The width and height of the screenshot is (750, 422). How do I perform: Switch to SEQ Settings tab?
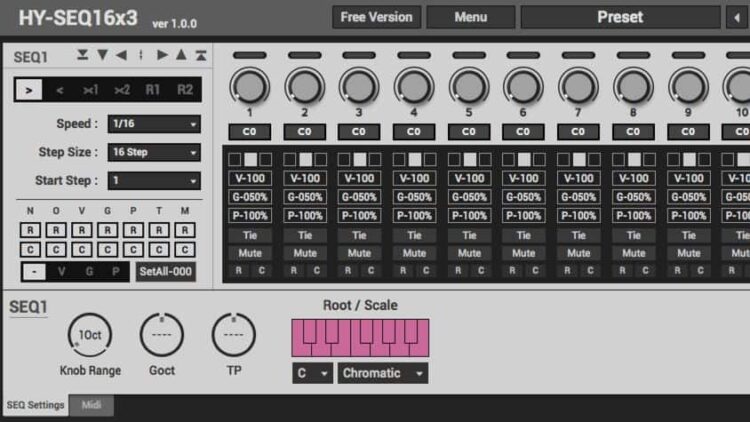coord(35,405)
